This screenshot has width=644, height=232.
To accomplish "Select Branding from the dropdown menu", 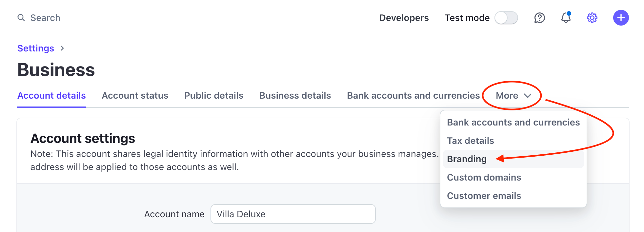I will [467, 159].
